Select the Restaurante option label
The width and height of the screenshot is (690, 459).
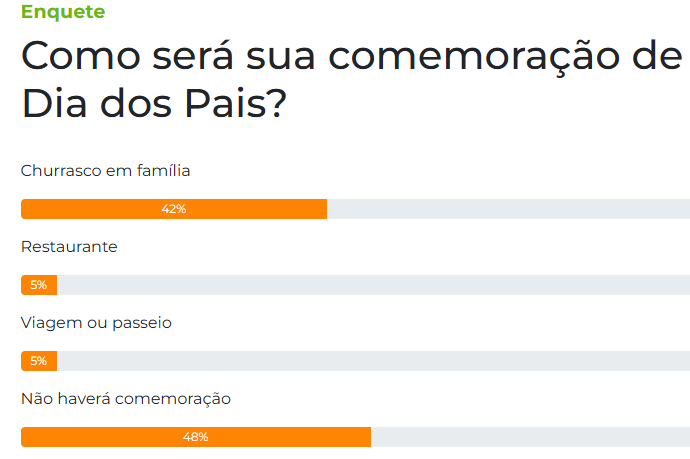point(69,247)
